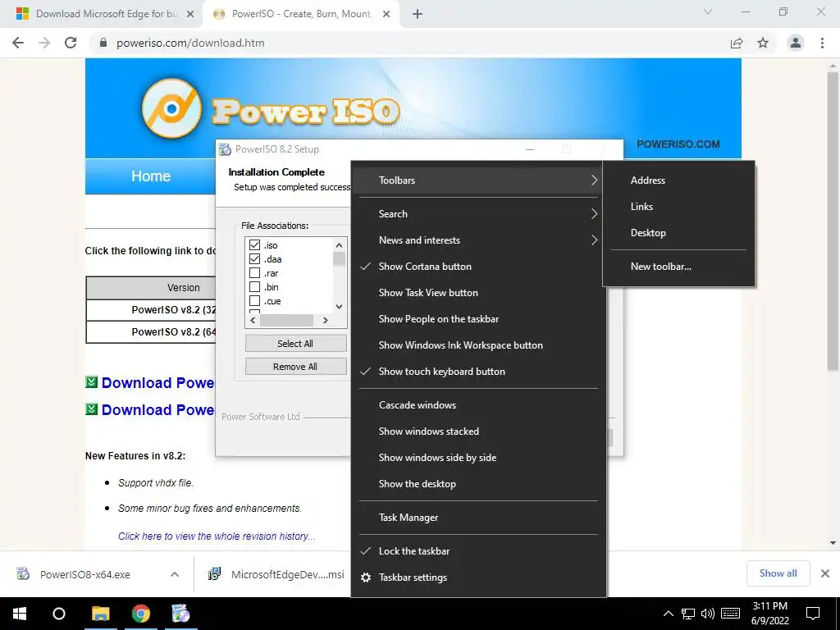This screenshot has width=840, height=630.
Task: Click the PowerISO disc logo in the banner
Action: tap(171, 108)
